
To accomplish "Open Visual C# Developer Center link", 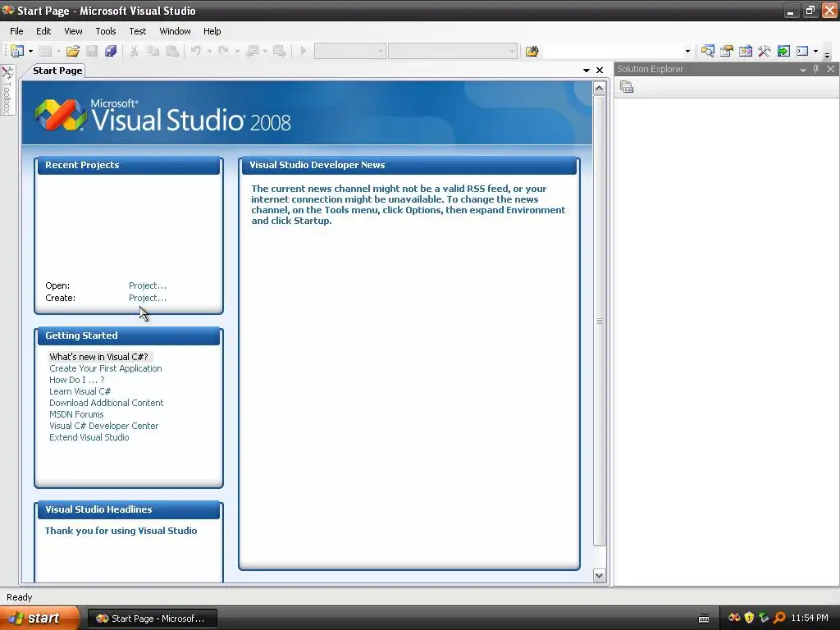I will coord(104,426).
